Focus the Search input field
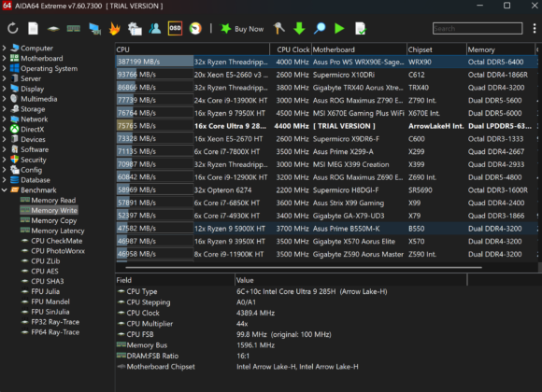The height and width of the screenshot is (392, 542). (478, 28)
